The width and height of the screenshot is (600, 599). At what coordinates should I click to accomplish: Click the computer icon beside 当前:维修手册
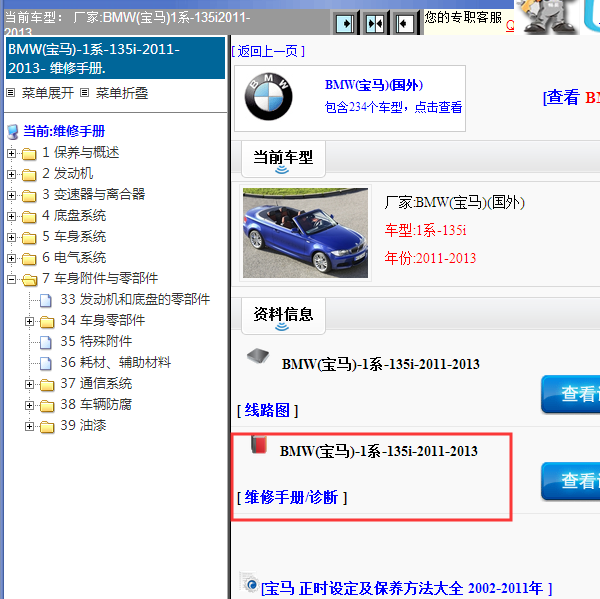click(x=13, y=132)
